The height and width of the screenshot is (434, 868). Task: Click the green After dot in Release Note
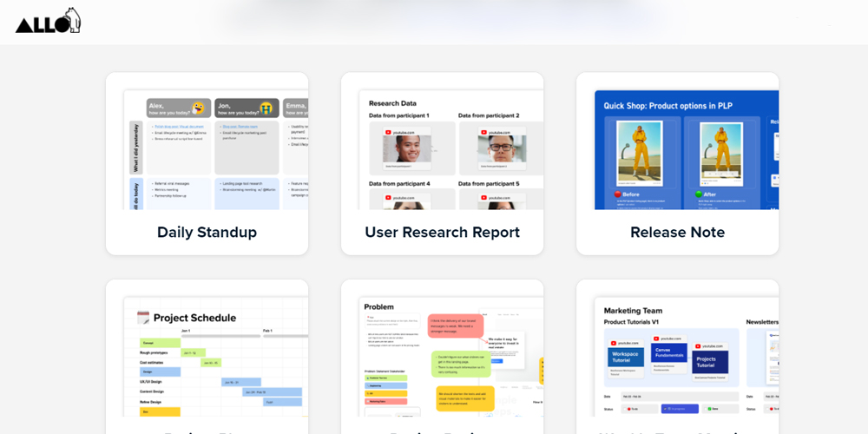coord(699,194)
